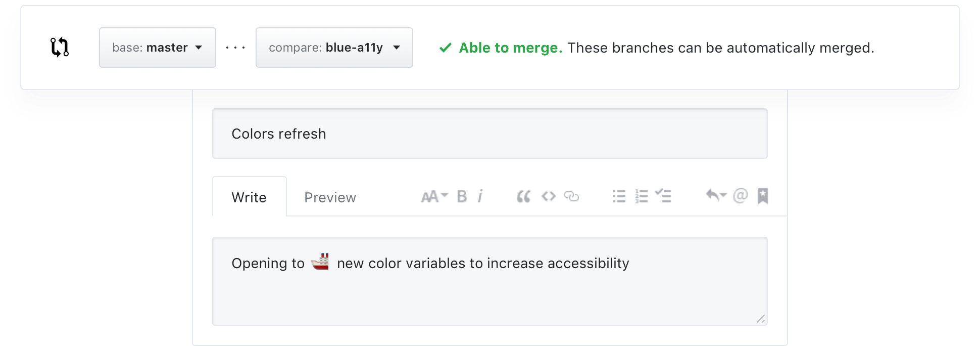Select the Write tab
This screenshot has width=980, height=346.
coord(249,197)
